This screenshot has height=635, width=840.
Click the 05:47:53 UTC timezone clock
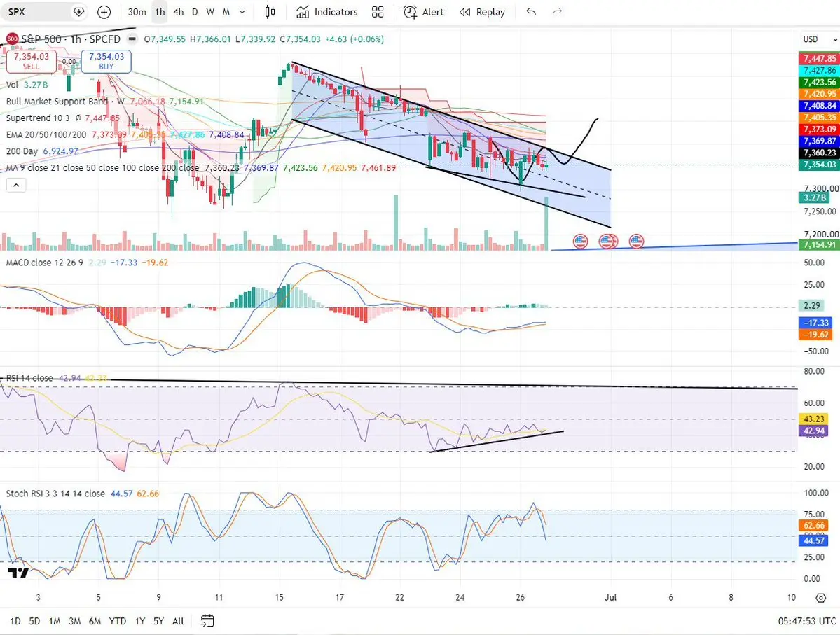[x=807, y=621]
